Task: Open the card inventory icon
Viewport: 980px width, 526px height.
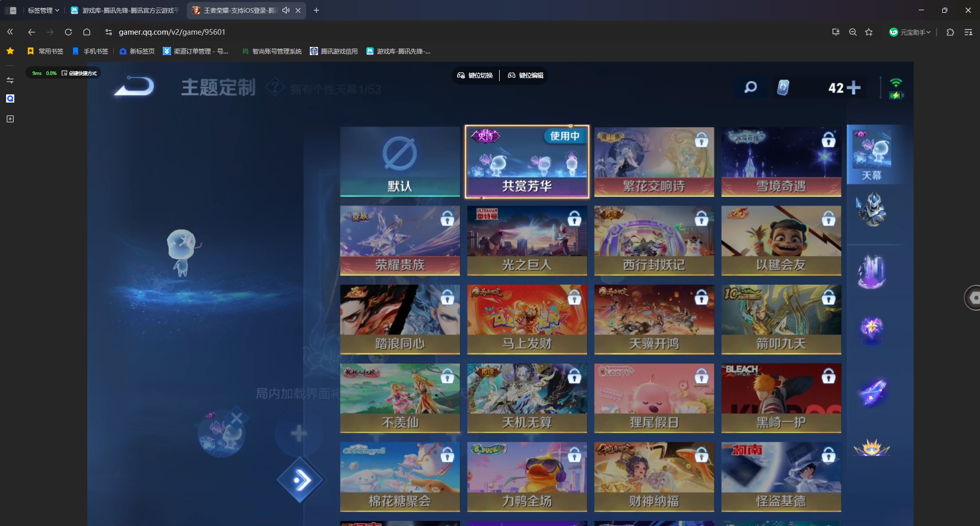Action: [783, 88]
